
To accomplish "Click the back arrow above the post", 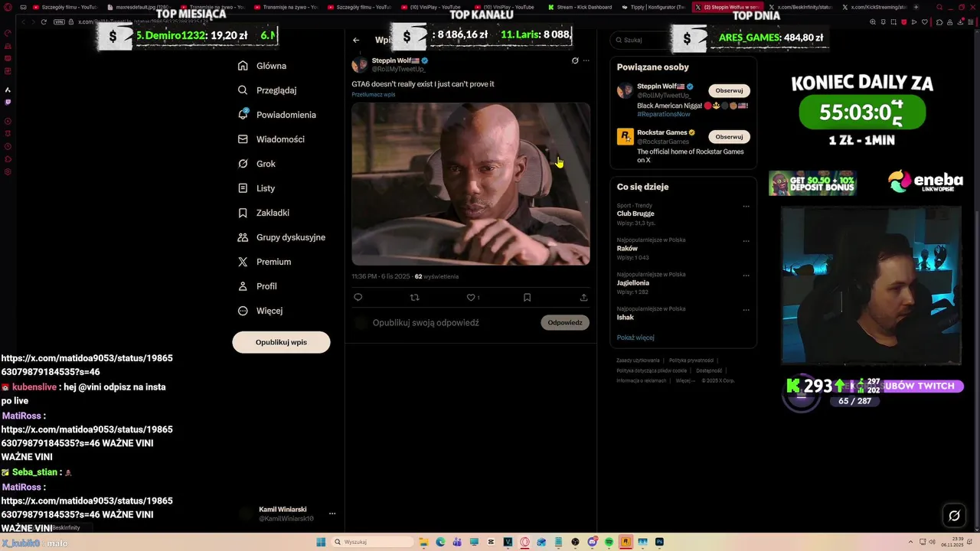I will (x=356, y=40).
